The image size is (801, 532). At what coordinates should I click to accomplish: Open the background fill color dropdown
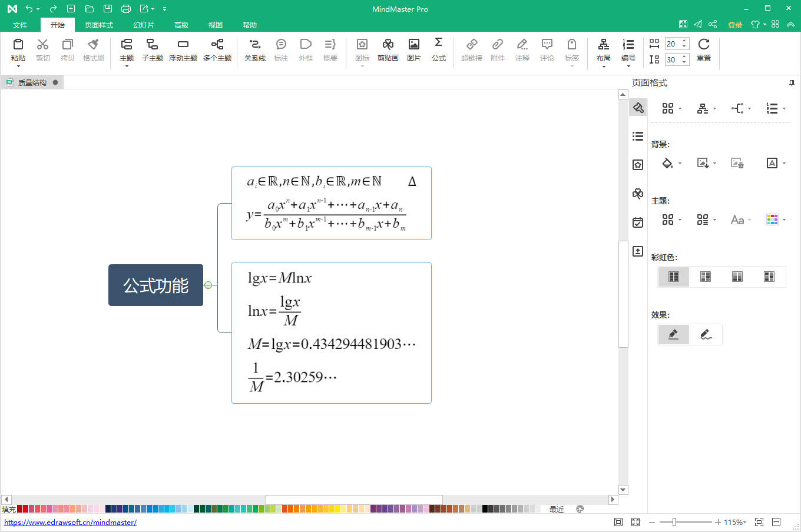click(x=680, y=164)
